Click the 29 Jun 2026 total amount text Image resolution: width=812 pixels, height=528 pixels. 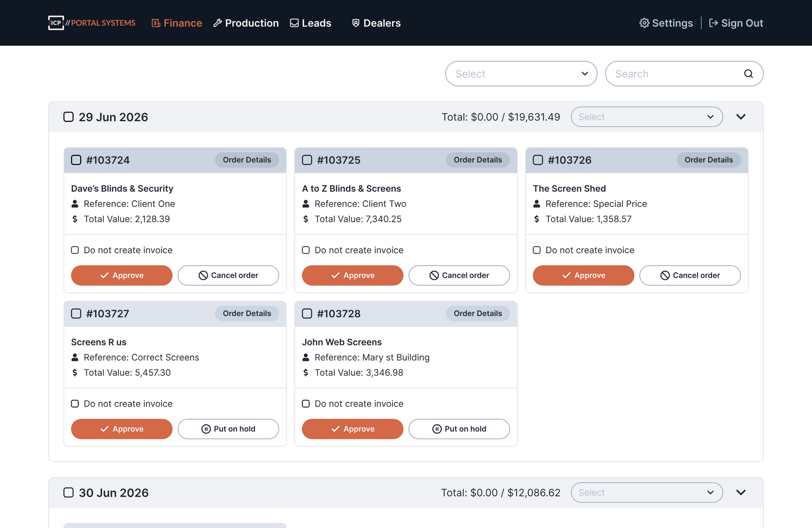point(501,117)
